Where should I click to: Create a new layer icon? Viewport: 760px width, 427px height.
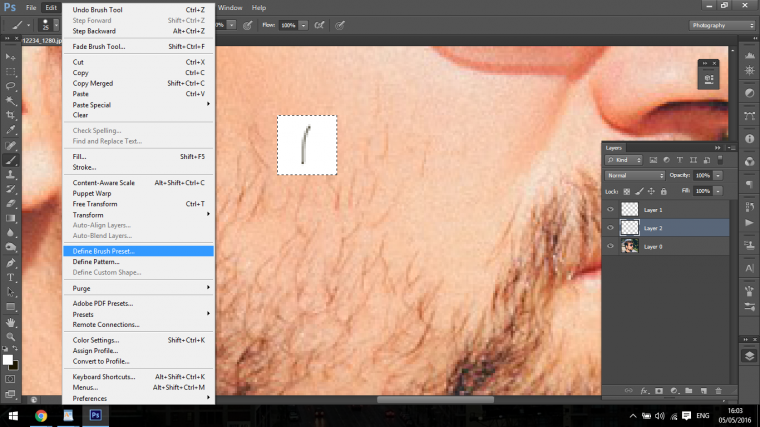(x=704, y=391)
